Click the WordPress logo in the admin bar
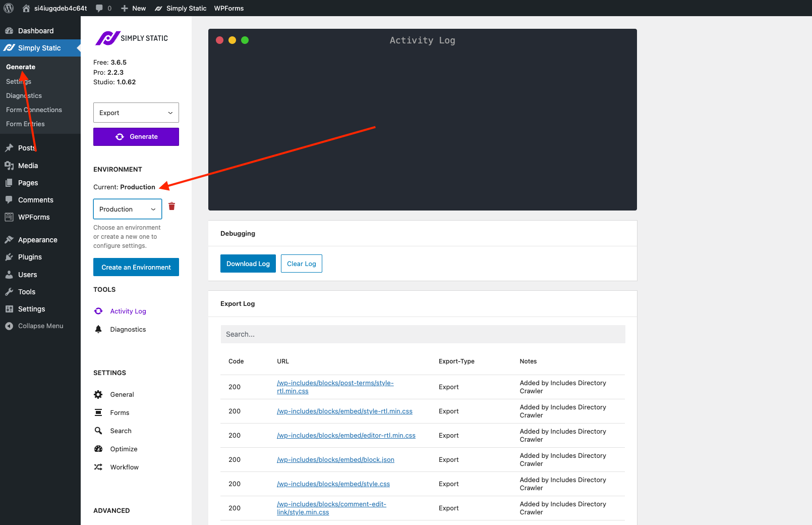The image size is (812, 525). (9, 8)
